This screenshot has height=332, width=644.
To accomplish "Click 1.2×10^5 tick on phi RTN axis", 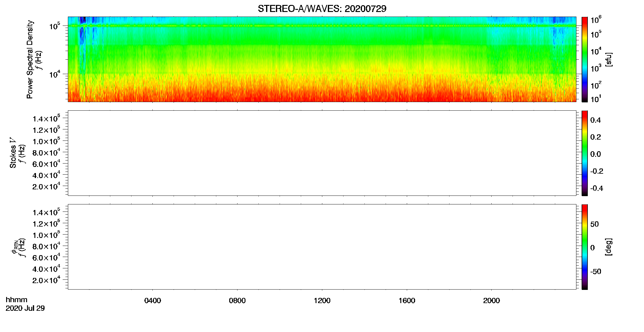I will click(46, 223).
